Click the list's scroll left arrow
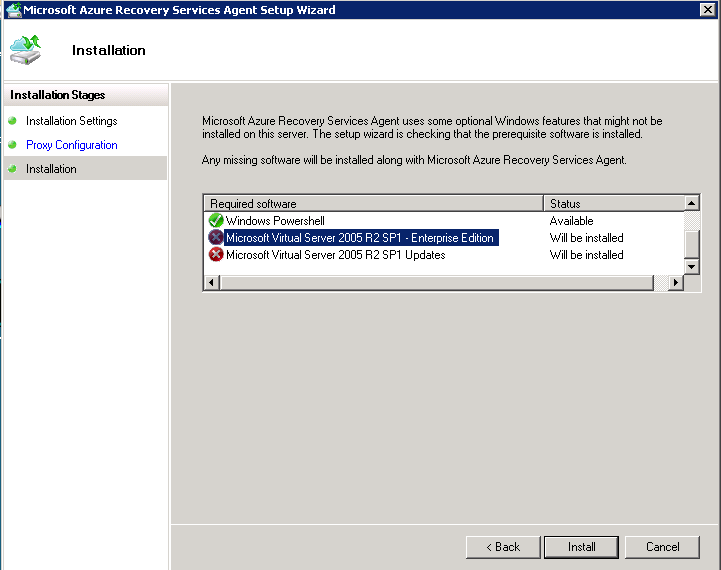This screenshot has width=721, height=570. tap(212, 282)
